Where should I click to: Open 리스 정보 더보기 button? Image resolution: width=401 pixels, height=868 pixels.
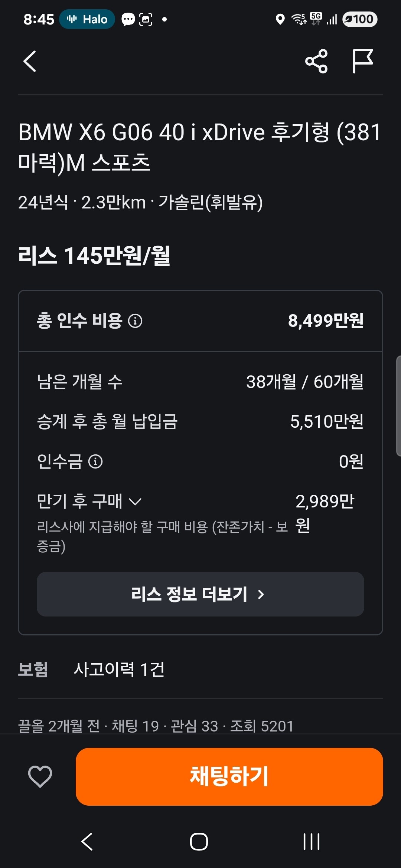[x=200, y=594]
